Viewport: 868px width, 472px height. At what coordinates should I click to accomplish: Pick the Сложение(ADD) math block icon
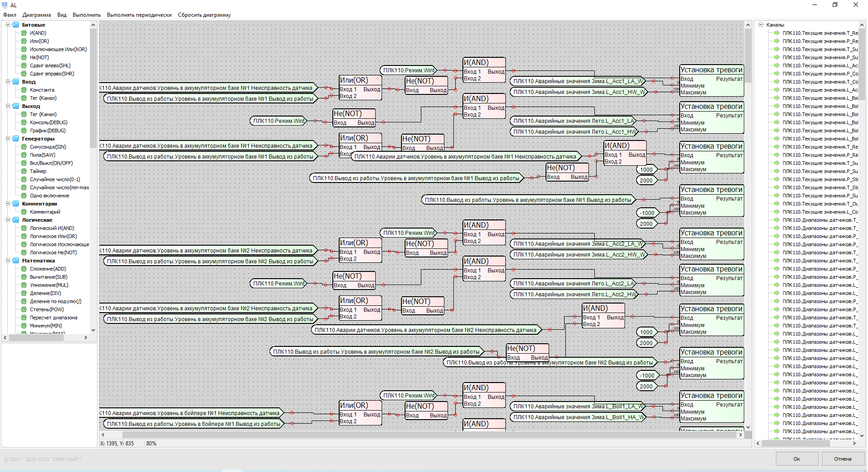point(24,269)
